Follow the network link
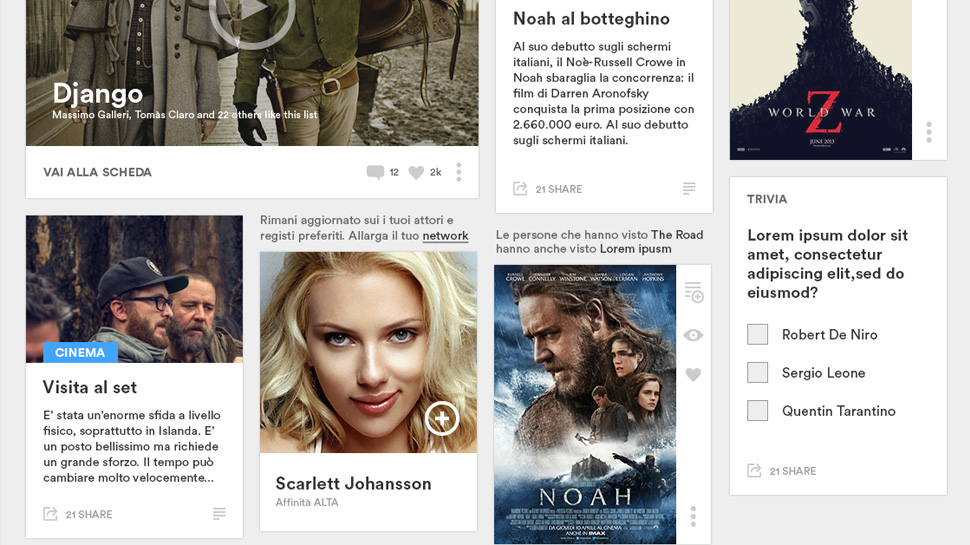 pyautogui.click(x=445, y=236)
